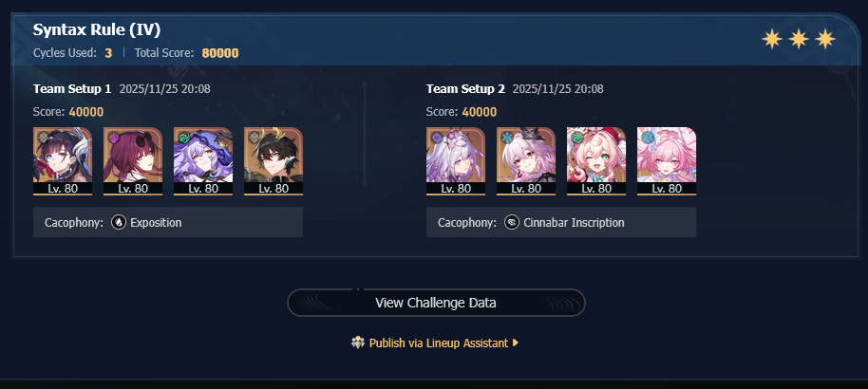The width and height of the screenshot is (868, 389).
Task: Click the Cinnabar Inscription cacophony icon
Action: [x=512, y=222]
